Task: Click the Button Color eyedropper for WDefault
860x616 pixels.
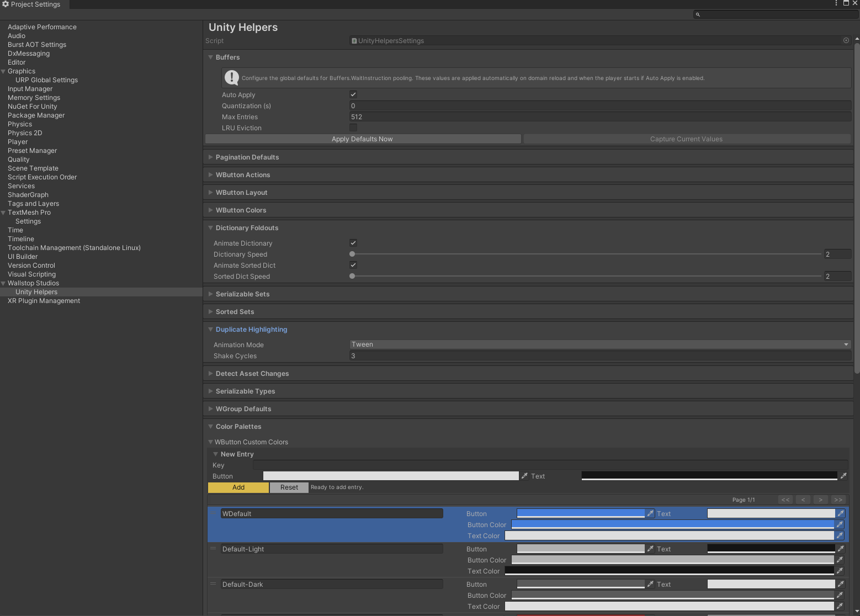Action: [840, 524]
